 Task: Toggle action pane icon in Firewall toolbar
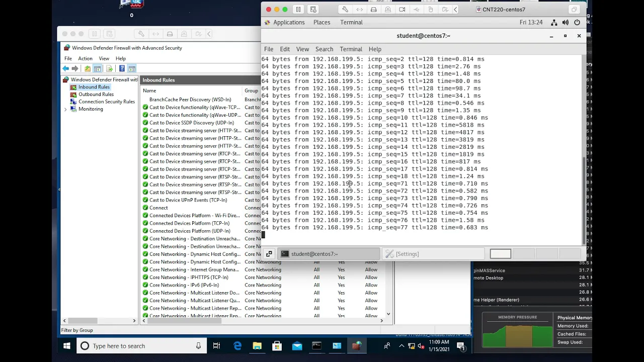coord(132,68)
